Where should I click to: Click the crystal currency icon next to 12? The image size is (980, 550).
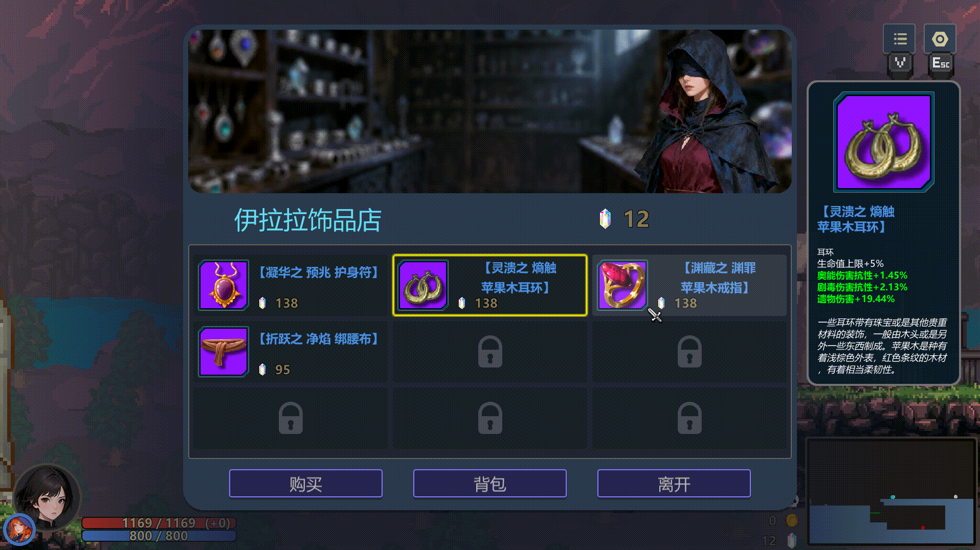coord(605,219)
